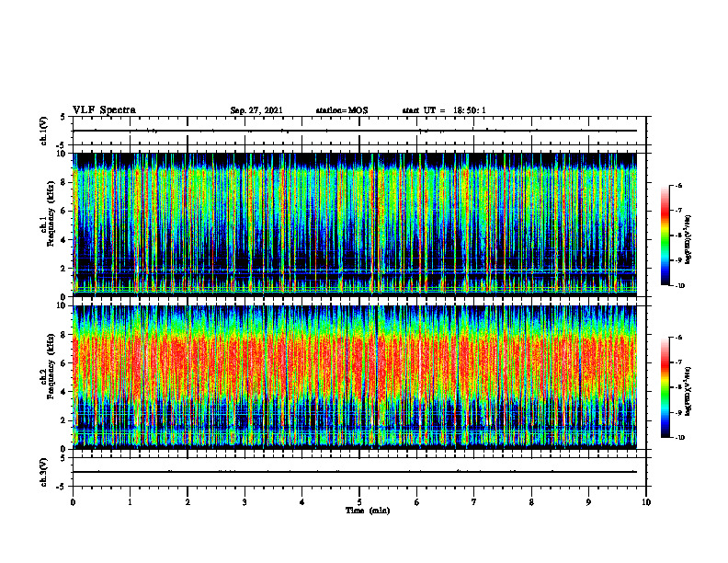Select the "ch.1(V)" waveform axis label
Image resolution: width=728 pixels, height=563 pixels.
pyautogui.click(x=44, y=131)
